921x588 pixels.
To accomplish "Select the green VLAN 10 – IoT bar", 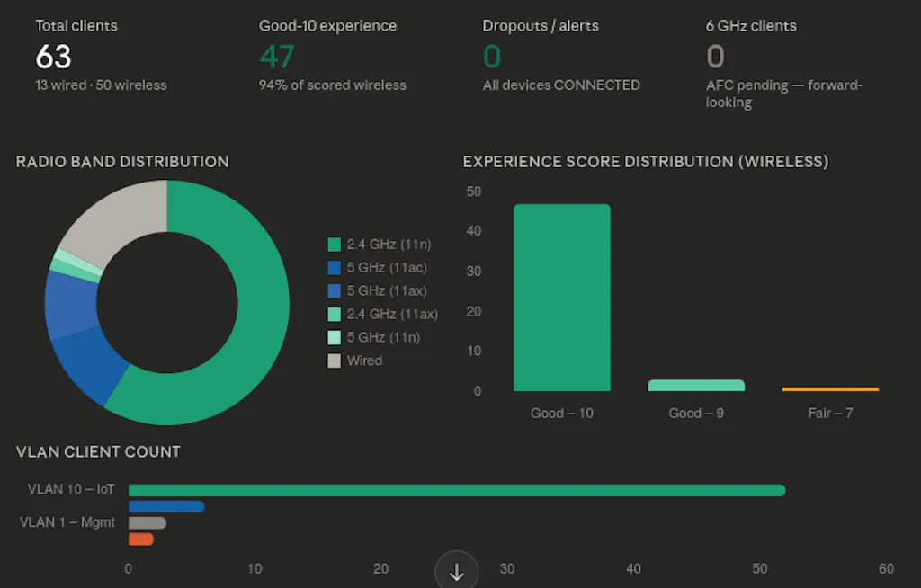I will [456, 490].
